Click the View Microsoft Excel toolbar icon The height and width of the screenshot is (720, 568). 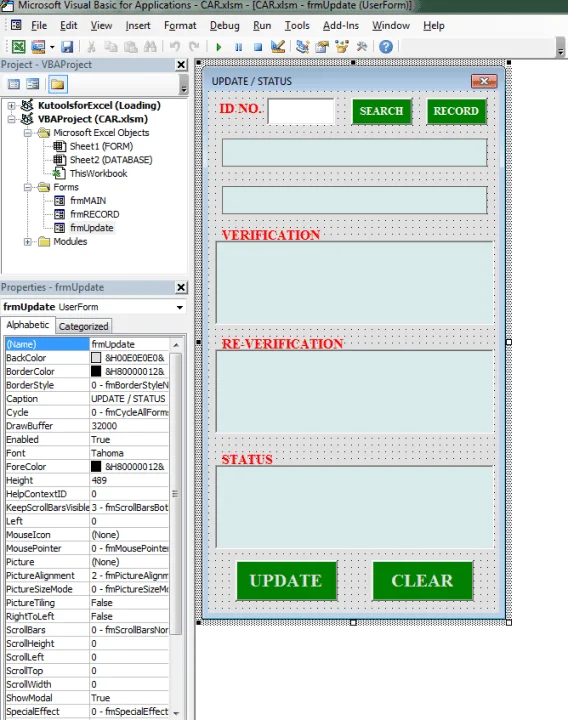18,47
